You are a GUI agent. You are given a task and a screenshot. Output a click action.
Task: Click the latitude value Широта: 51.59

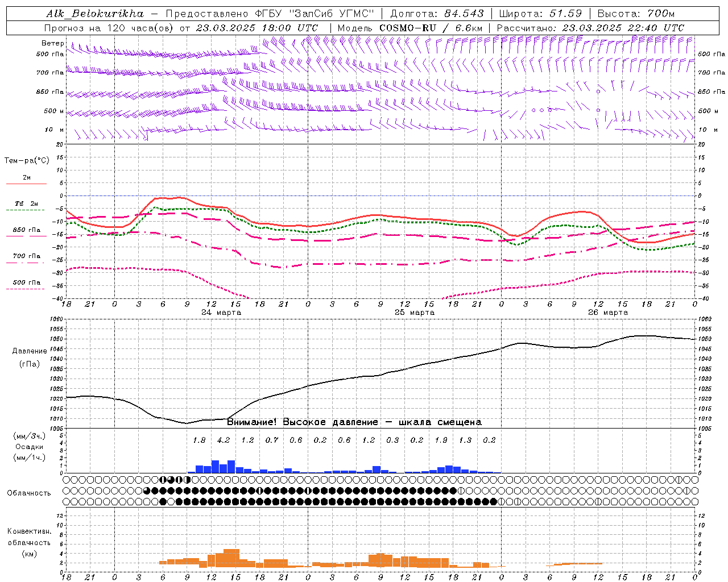pos(540,14)
